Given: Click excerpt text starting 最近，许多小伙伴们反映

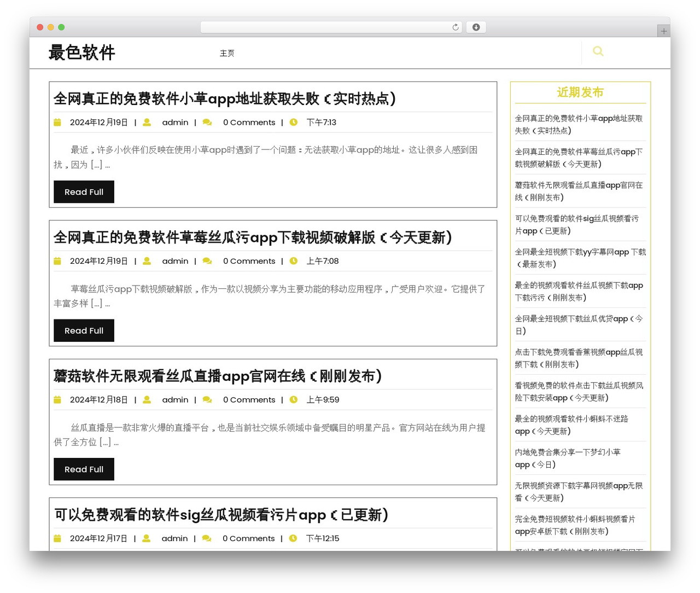Looking at the screenshot, I should [266, 157].
